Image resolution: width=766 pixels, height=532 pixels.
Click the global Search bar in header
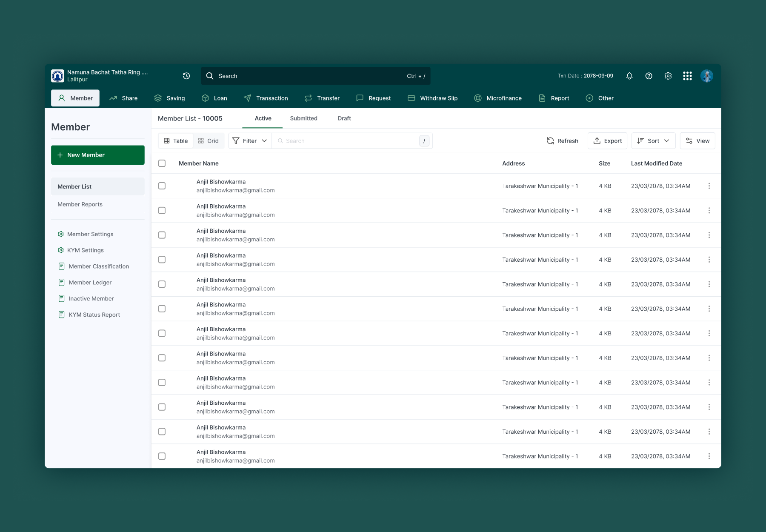(315, 76)
